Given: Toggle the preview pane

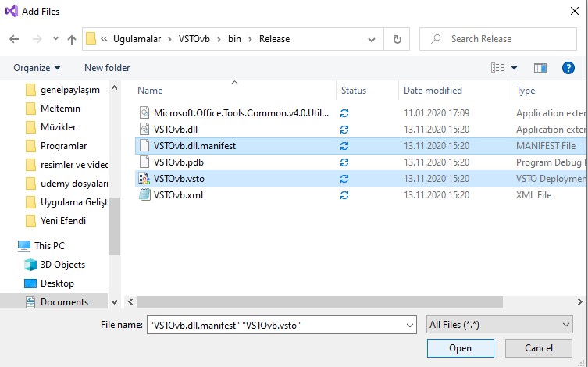Looking at the screenshot, I should pos(540,68).
